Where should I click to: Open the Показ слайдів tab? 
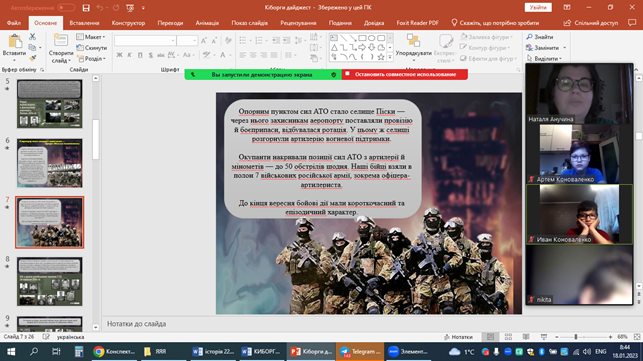249,23
